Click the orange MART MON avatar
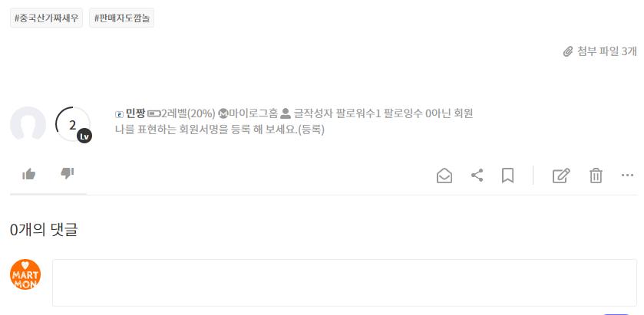 [25, 274]
